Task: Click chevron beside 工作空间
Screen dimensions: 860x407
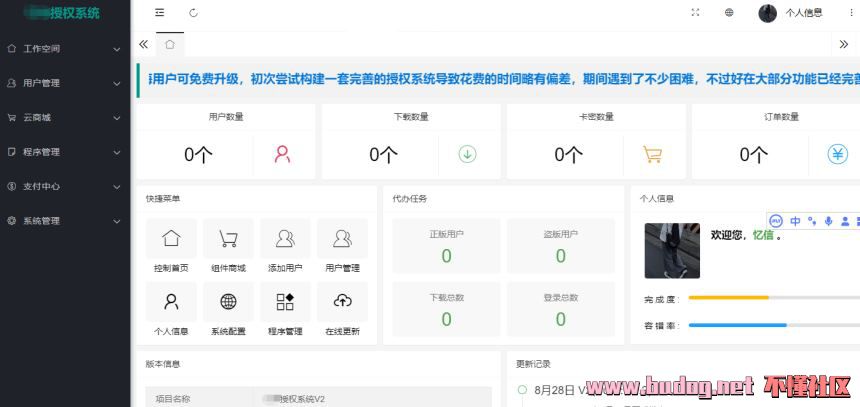Action: pyautogui.click(x=117, y=49)
